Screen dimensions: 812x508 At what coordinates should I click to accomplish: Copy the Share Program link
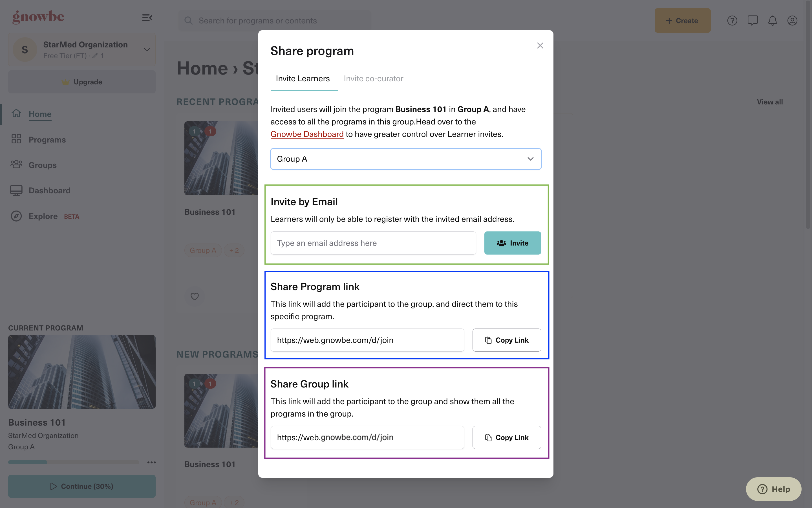(506, 340)
